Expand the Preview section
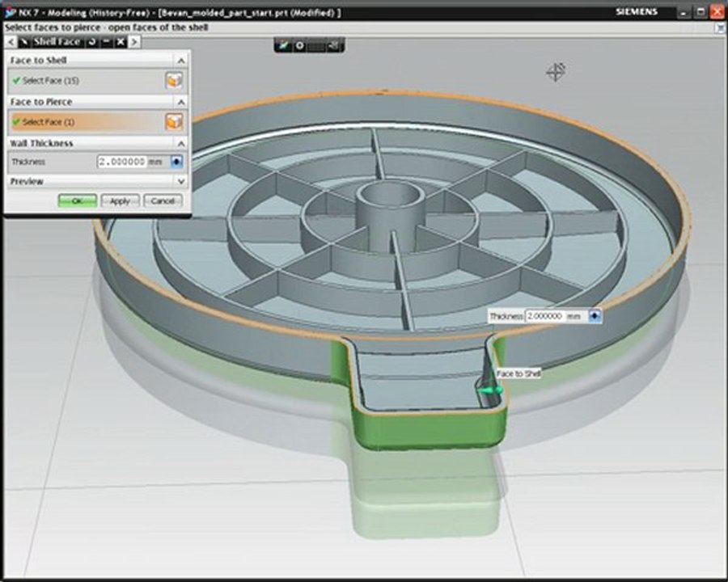Viewport: 728px width, 582px height. 181,181
